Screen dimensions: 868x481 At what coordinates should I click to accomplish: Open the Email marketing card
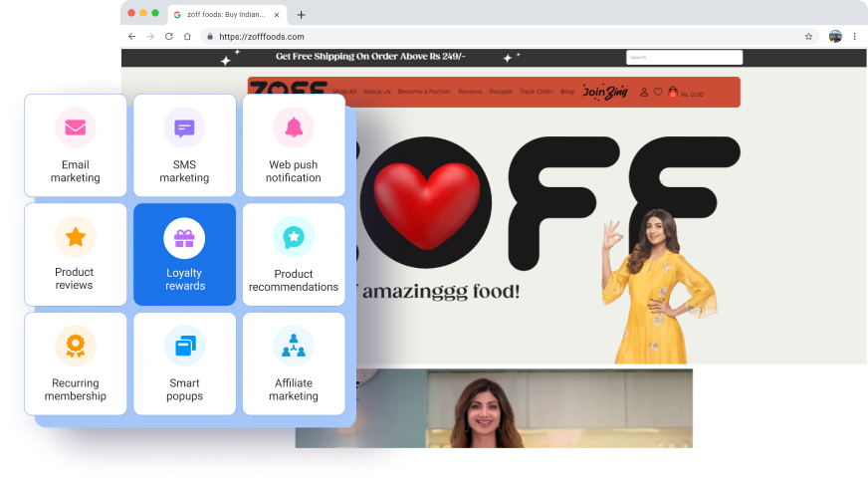pyautogui.click(x=76, y=145)
